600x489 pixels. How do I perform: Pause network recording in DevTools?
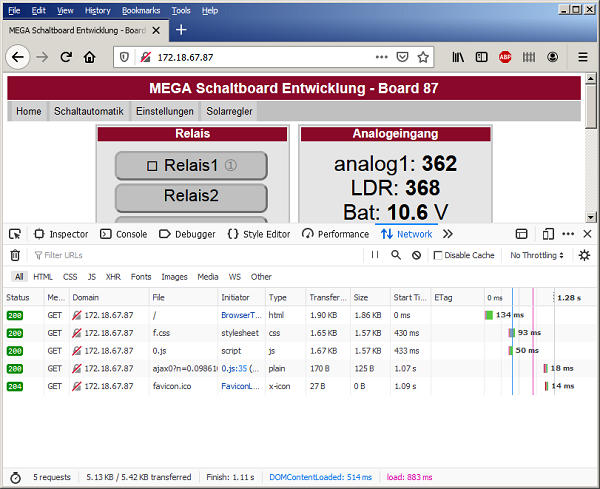(375, 255)
